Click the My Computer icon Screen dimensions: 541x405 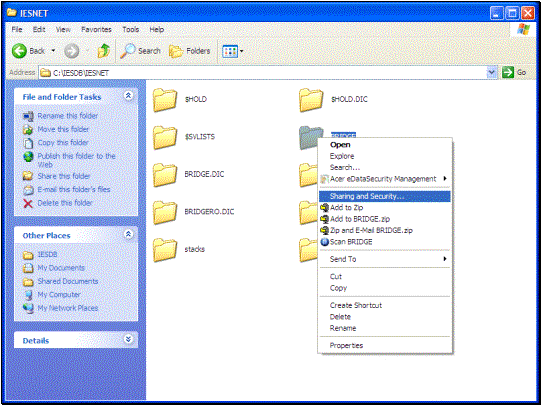click(28, 295)
